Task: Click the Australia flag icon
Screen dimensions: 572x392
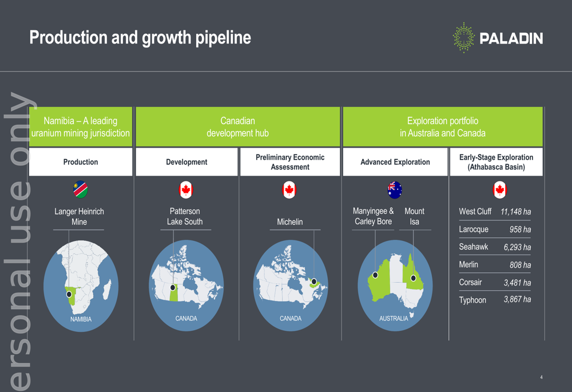Action: [x=395, y=190]
